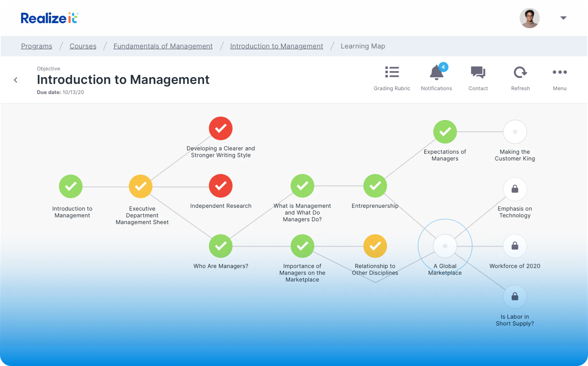Image resolution: width=588 pixels, height=366 pixels.
Task: Open the three-dot Menu icon
Action: (560, 72)
